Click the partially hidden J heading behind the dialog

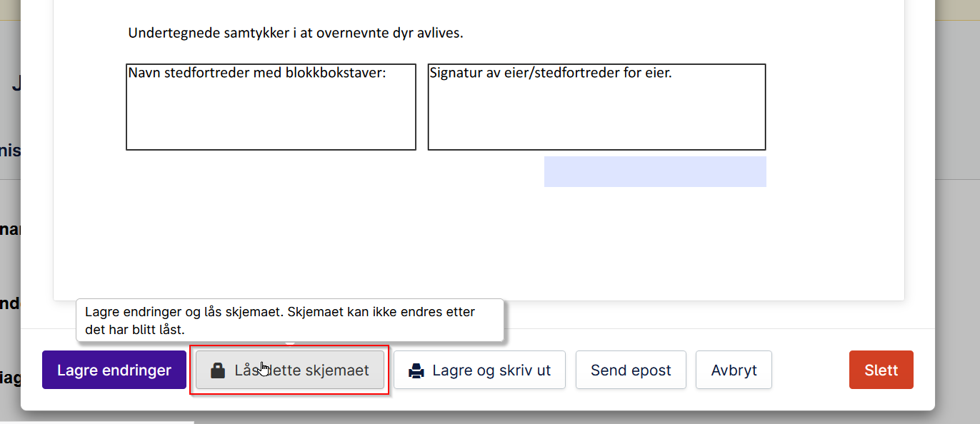[x=16, y=84]
